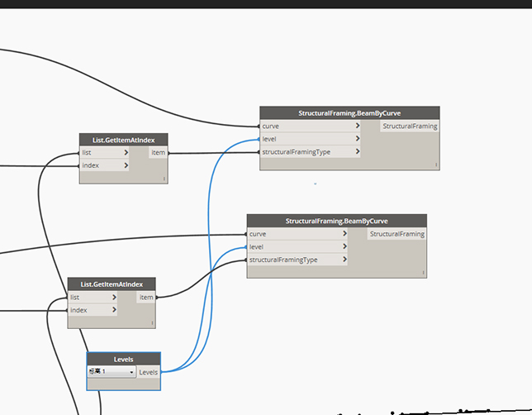This screenshot has height=415, width=532.
Task: Click StructuralFraming output port of upper BeamByCurve node
Action: tap(410, 126)
